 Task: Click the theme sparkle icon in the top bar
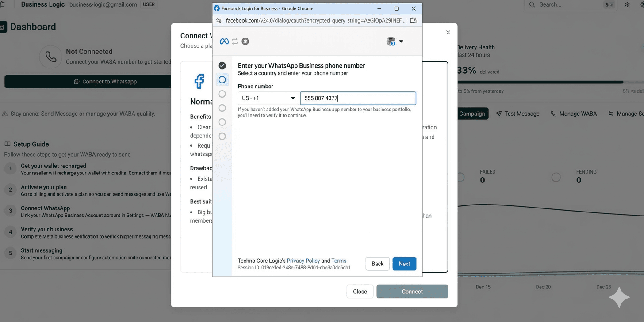627,4
